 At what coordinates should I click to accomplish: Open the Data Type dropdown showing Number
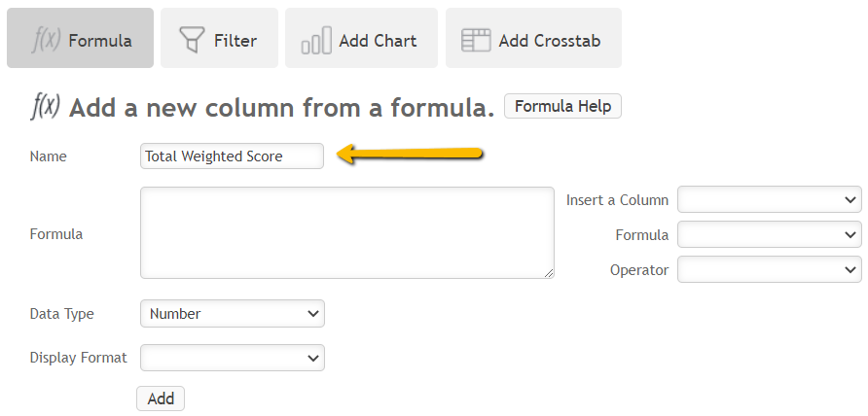[233, 314]
